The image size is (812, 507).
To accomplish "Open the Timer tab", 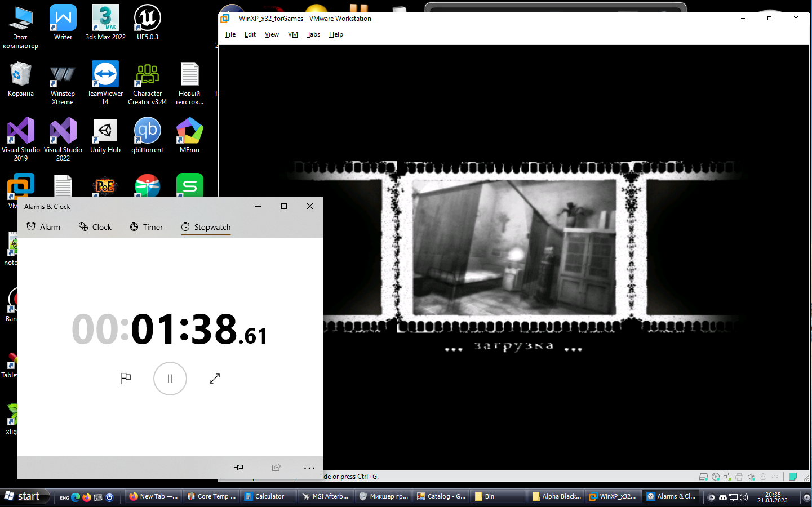I will point(147,227).
